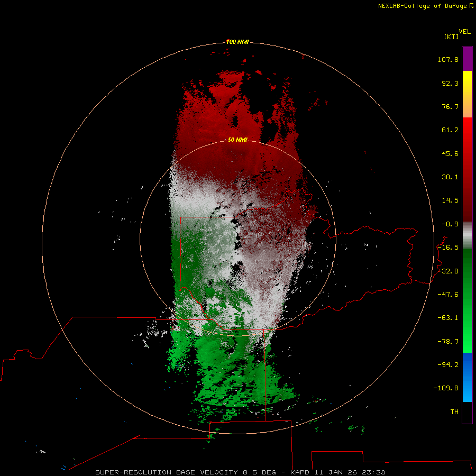The image size is (476, 476).
Task: Click the -94.2 legend value
Action: click(448, 365)
